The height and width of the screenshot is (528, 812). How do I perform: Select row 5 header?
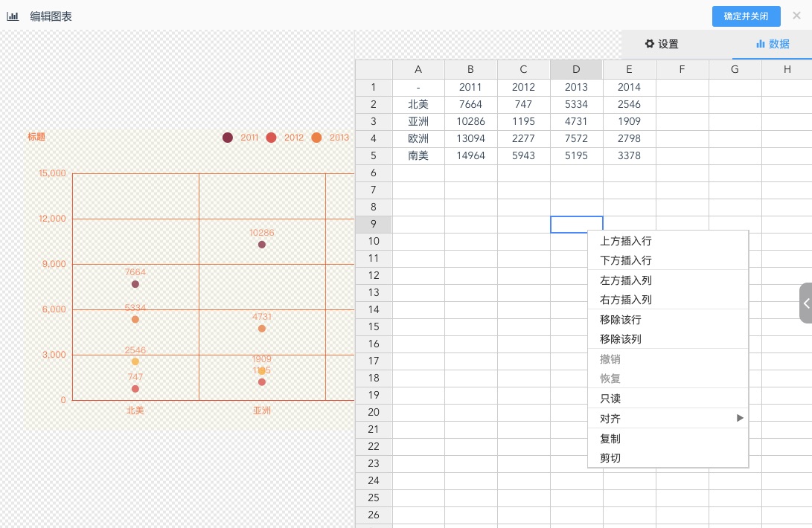click(x=374, y=155)
